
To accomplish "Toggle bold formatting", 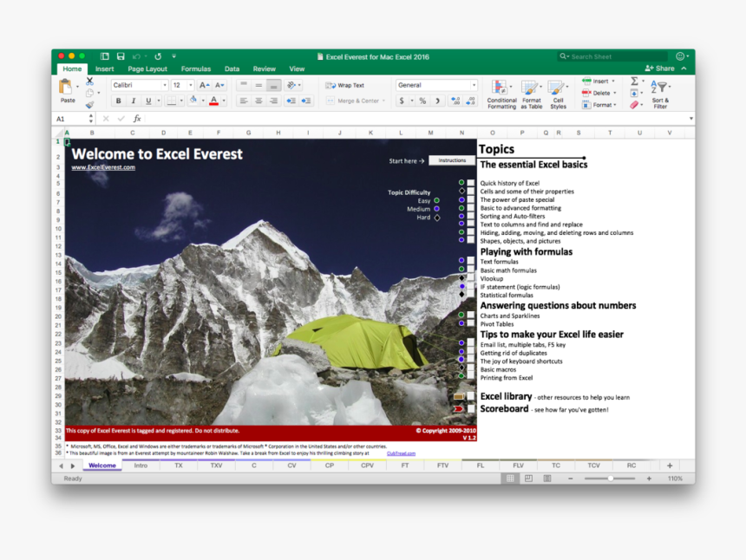I will pos(118,101).
